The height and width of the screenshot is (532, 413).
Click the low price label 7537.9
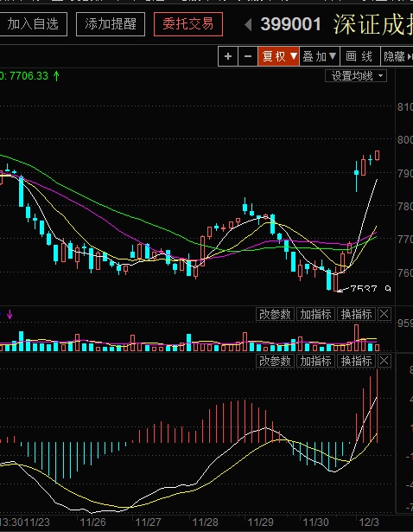pos(370,289)
